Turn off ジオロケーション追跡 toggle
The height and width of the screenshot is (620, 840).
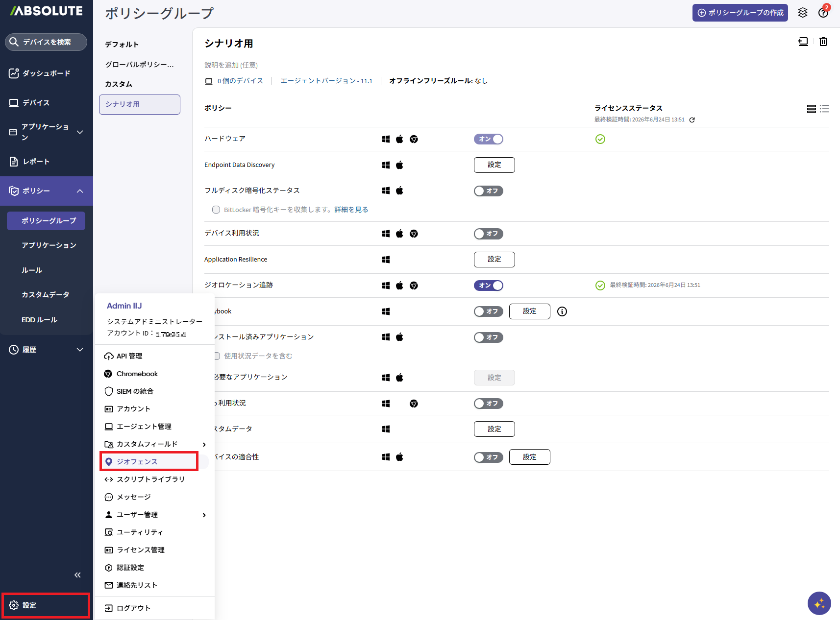click(x=489, y=286)
